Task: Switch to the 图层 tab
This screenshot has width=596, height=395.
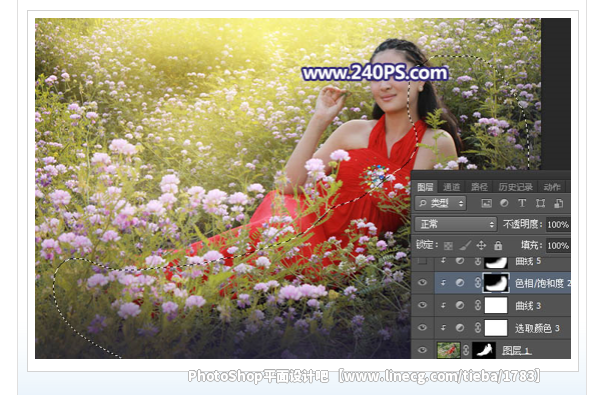Action: click(425, 187)
